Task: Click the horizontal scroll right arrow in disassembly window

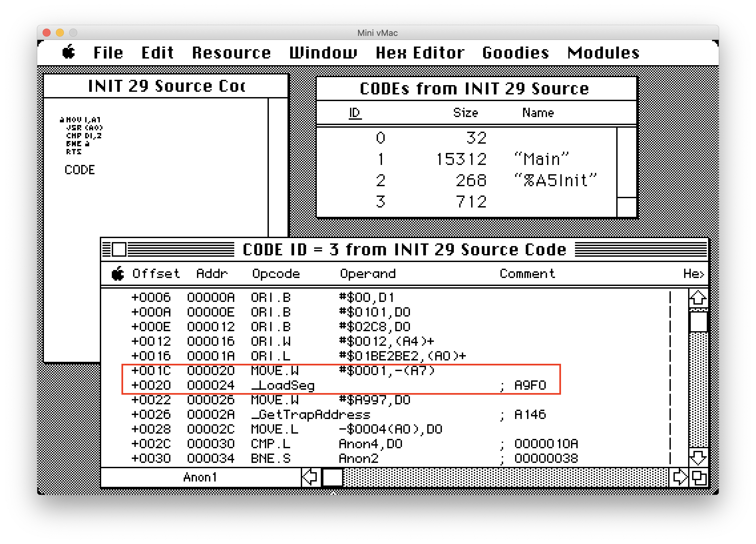Action: pos(679,477)
